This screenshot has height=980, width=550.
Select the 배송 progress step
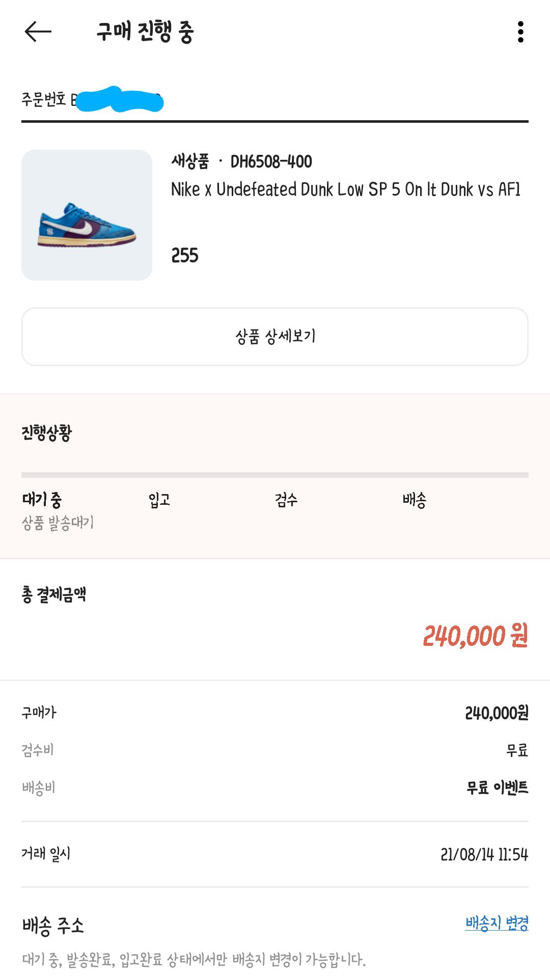pos(414,500)
